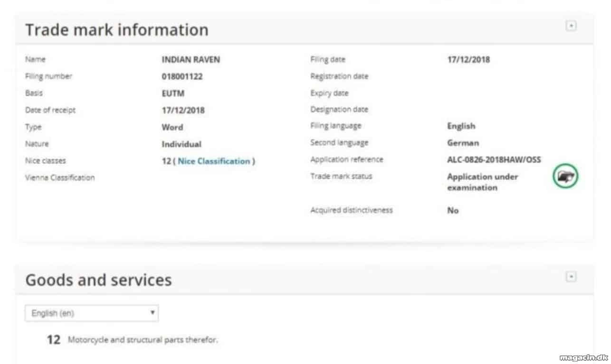Click the Application reference label

pyautogui.click(x=346, y=159)
